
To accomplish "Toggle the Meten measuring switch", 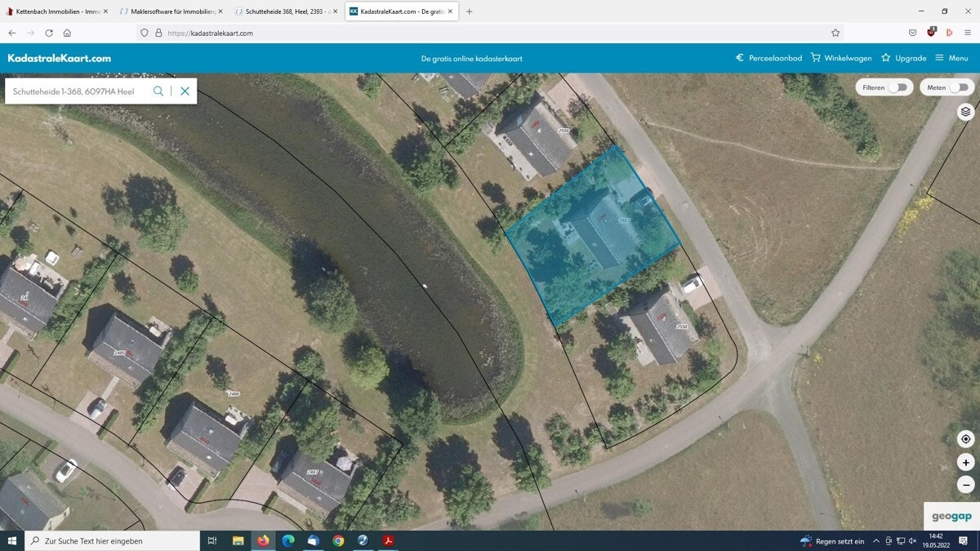I will pyautogui.click(x=960, y=87).
